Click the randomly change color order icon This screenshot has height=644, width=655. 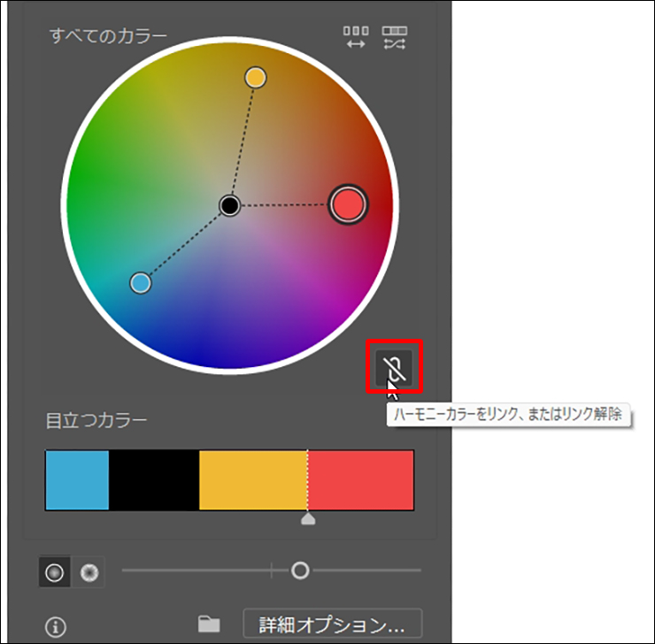(x=355, y=37)
